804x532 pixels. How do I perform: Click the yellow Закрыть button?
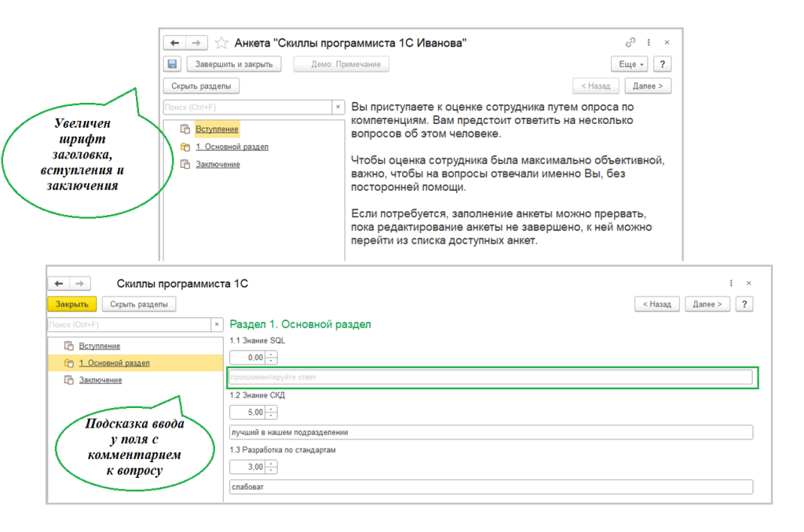coord(71,304)
